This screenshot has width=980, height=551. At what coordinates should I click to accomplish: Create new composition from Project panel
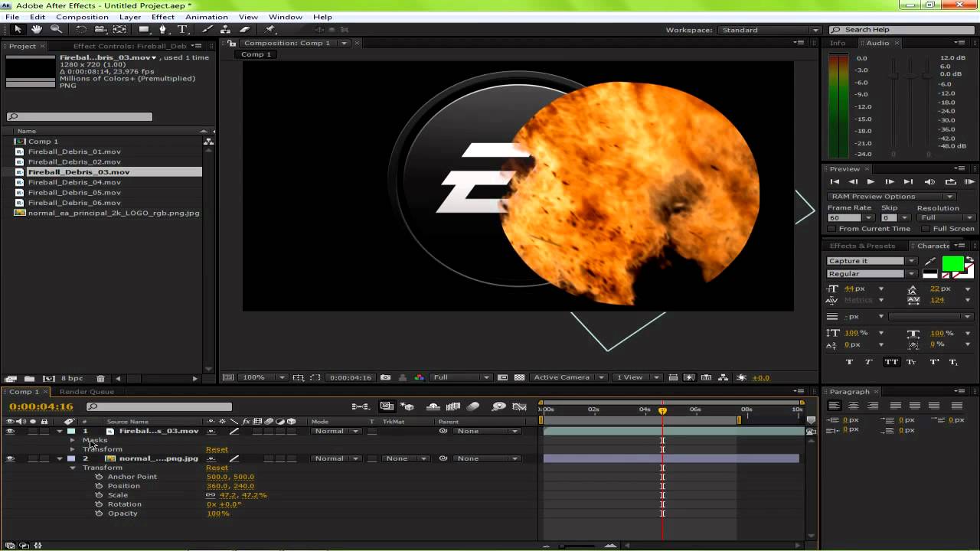click(x=48, y=378)
